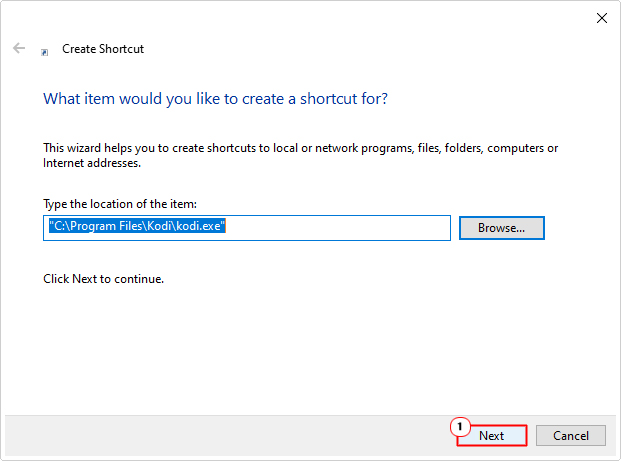Image resolution: width=621 pixels, height=461 pixels.
Task: Click the blue 'What item would you like' heading
Action: tap(216, 99)
